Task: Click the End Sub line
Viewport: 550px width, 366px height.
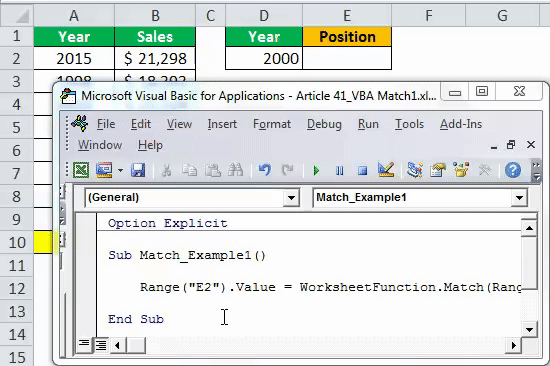Action: point(136,319)
